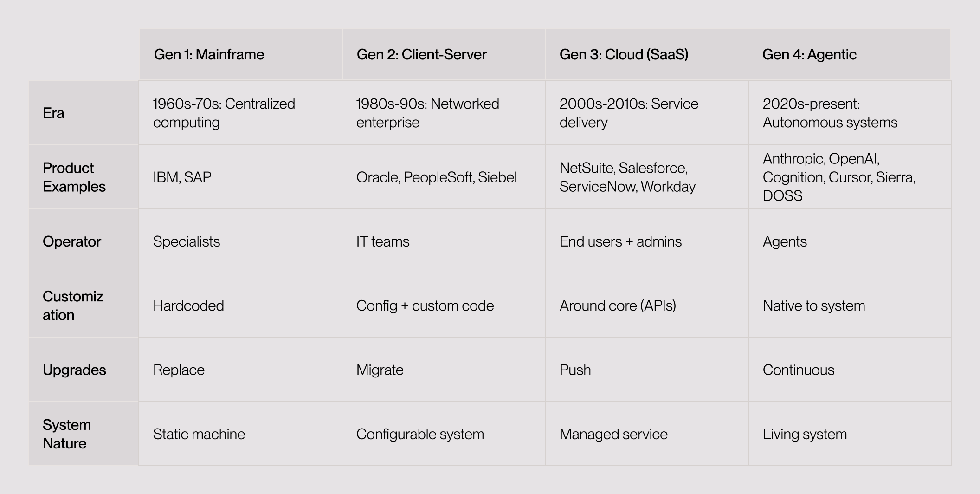Screen dimensions: 980x494
Task: Click the Era row label
Action: point(53,113)
